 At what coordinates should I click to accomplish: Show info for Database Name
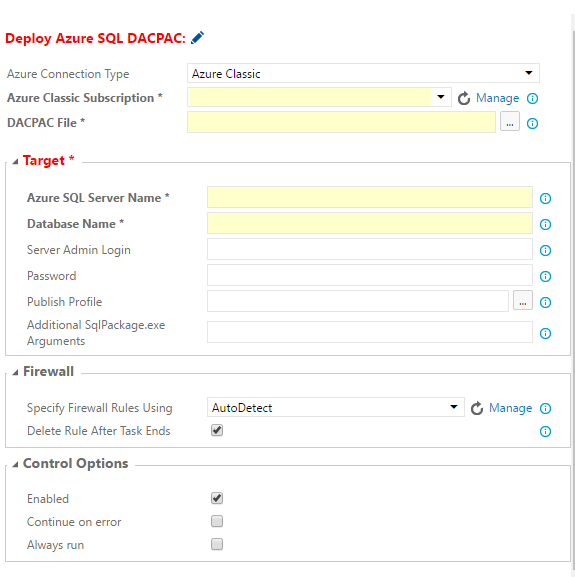pos(545,224)
